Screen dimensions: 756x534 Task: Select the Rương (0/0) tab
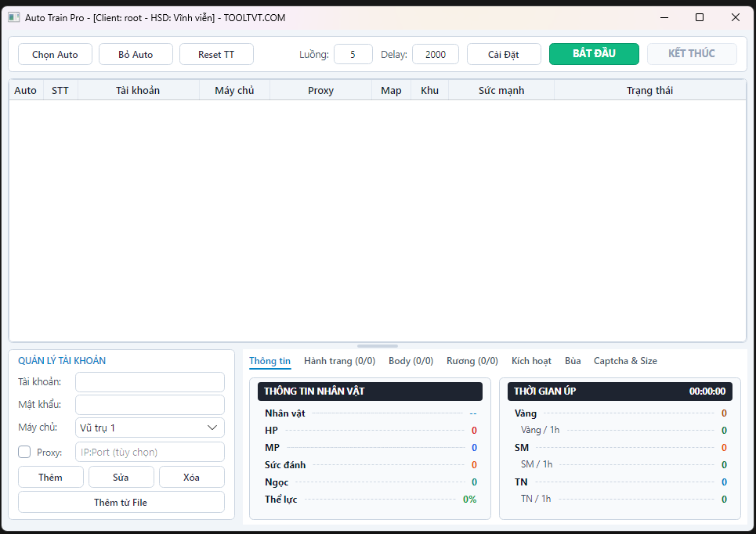click(x=472, y=361)
